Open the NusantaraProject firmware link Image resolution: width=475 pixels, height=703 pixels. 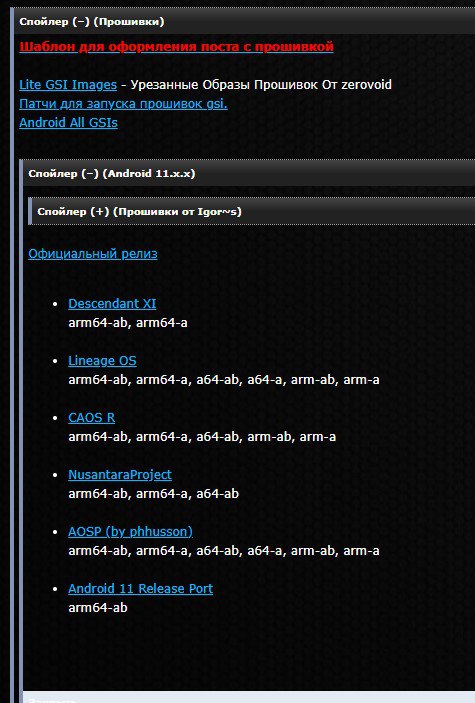tap(120, 475)
